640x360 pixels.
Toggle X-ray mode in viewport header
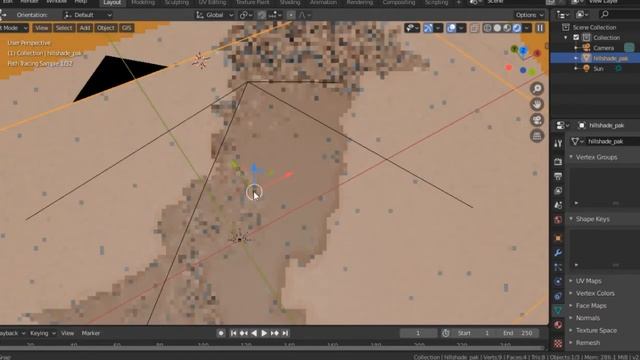[474, 28]
